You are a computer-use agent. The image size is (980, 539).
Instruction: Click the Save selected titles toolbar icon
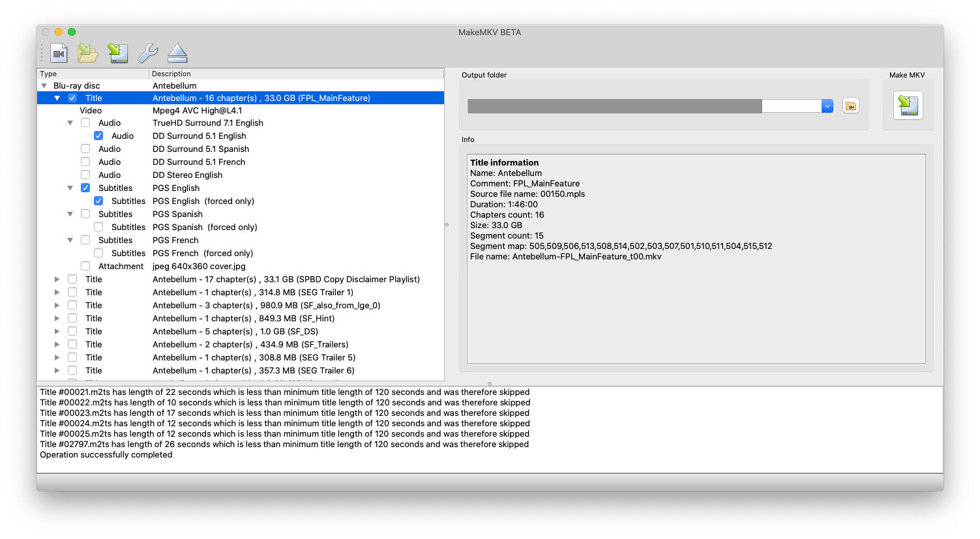tap(118, 53)
